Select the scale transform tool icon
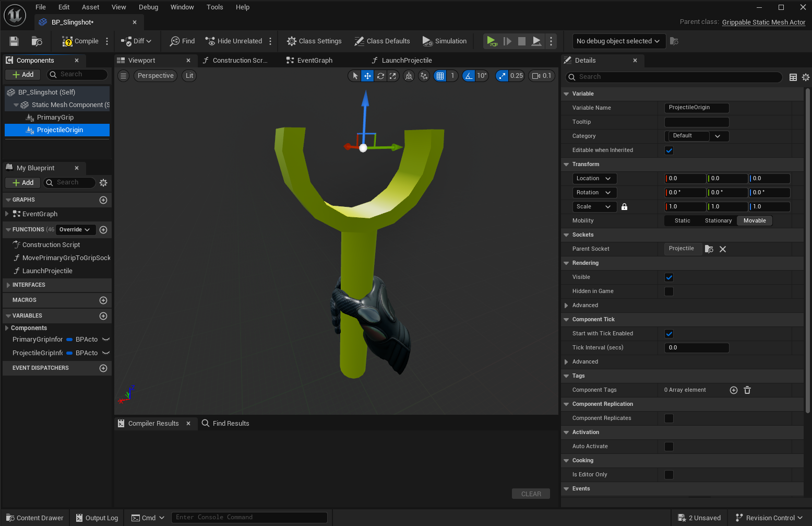 tap(393, 76)
